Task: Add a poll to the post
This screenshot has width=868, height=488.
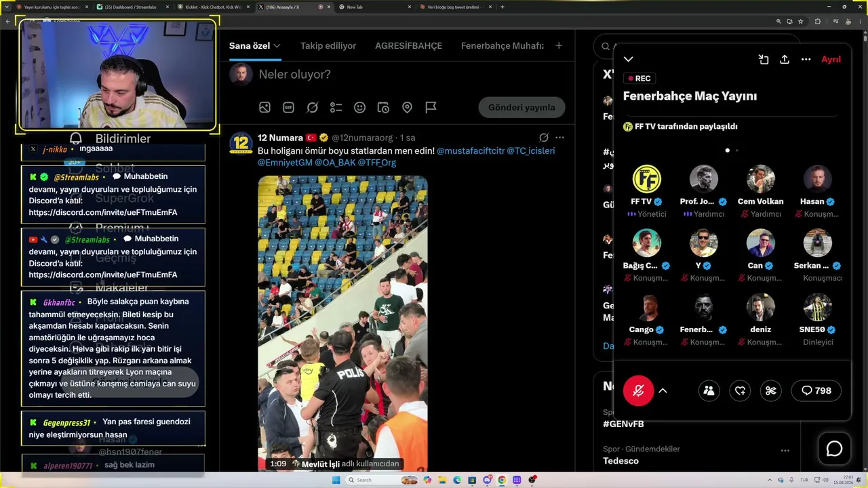Action: (336, 107)
